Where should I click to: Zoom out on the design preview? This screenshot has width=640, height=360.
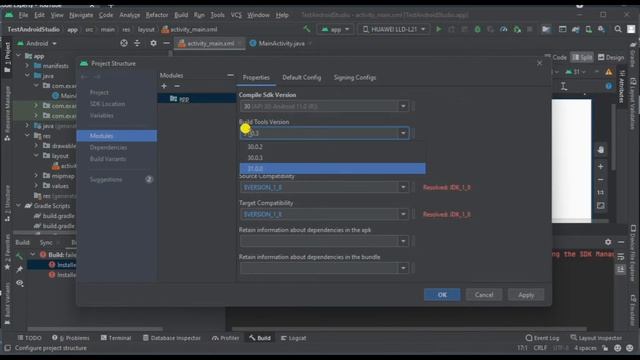600,180
